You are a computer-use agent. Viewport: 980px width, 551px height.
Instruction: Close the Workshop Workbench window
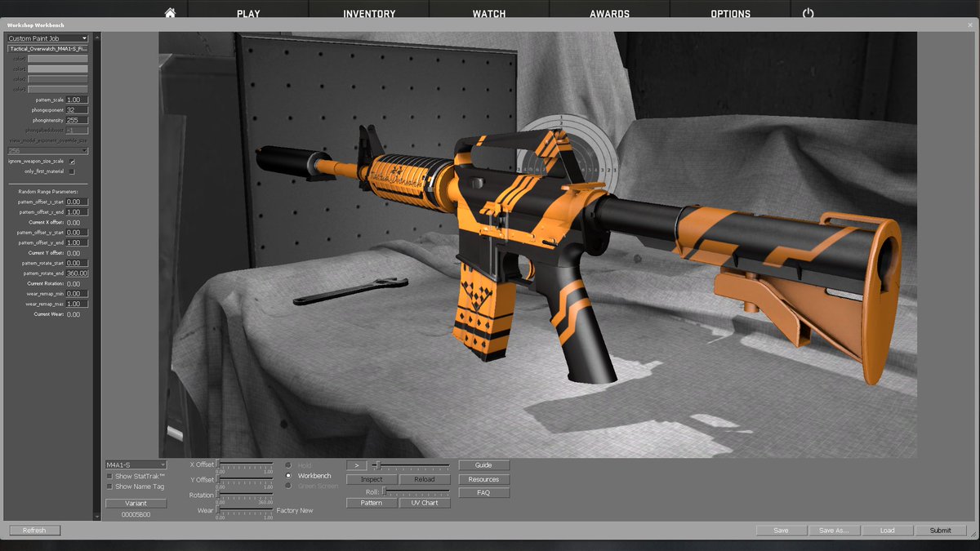tap(969, 25)
